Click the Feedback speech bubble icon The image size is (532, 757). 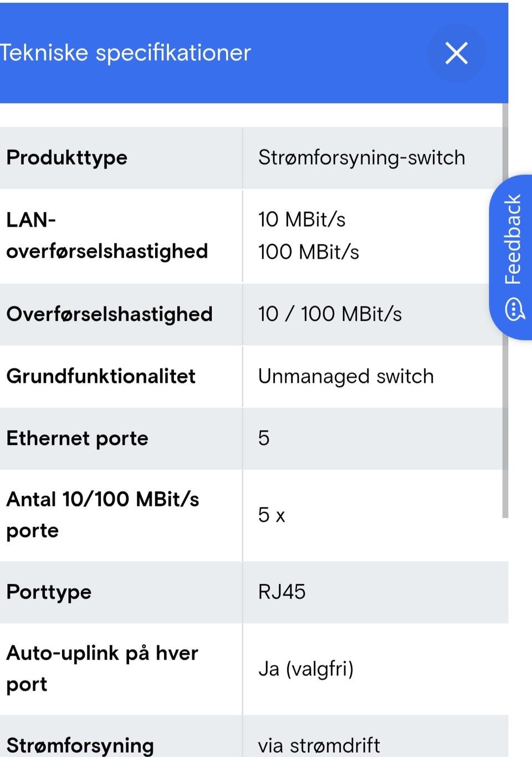[x=514, y=309]
